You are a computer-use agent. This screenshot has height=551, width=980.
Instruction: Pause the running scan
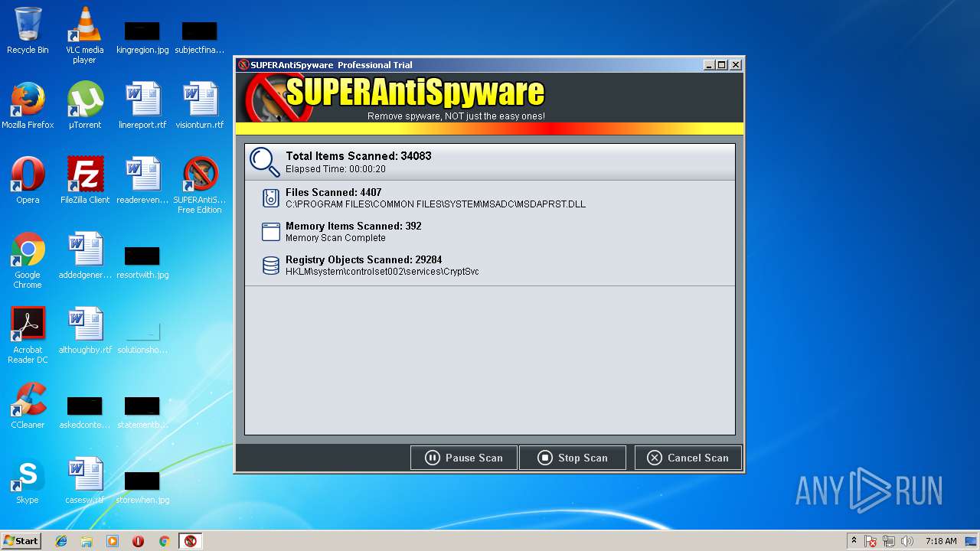pos(464,458)
